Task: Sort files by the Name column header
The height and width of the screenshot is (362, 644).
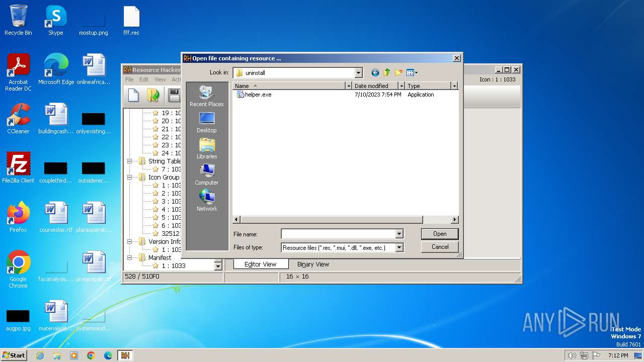Action: click(289, 86)
